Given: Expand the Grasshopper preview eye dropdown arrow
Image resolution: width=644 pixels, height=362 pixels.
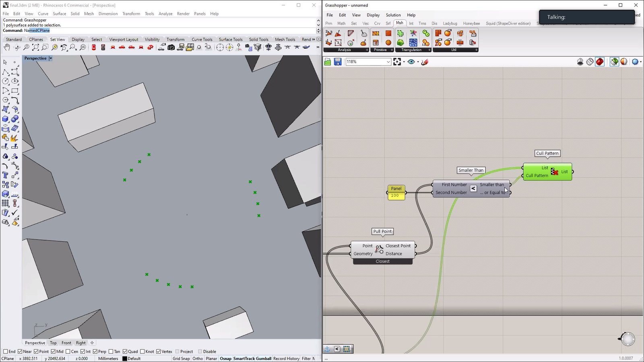Looking at the screenshot, I should pyautogui.click(x=418, y=62).
